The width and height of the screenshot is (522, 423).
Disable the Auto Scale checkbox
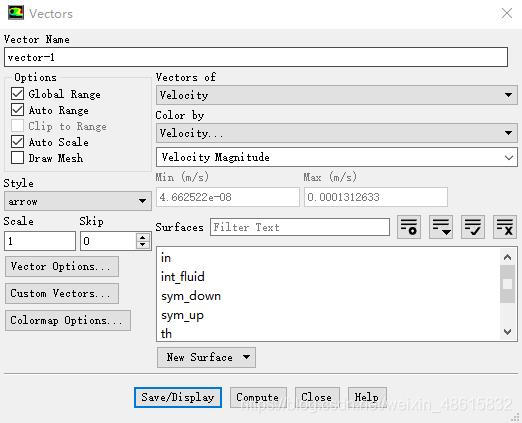click(x=17, y=142)
